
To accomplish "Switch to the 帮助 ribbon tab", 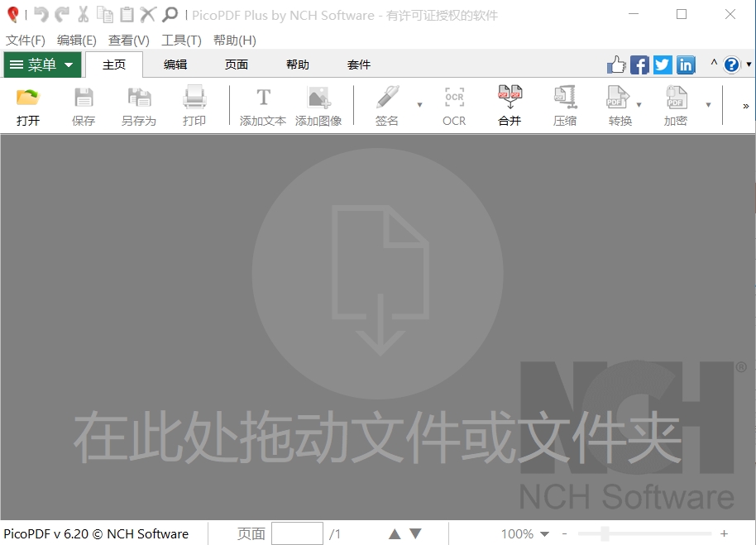I will (298, 65).
